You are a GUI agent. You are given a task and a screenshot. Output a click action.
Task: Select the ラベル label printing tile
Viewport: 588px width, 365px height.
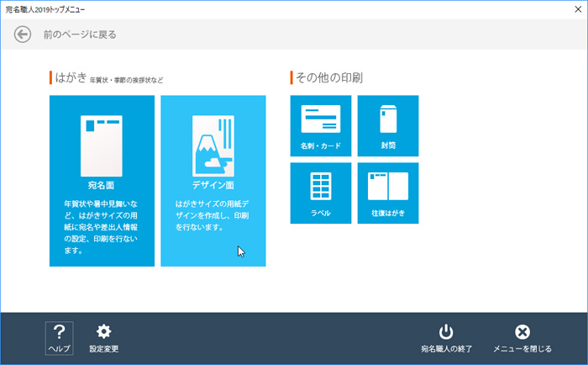pyautogui.click(x=320, y=193)
